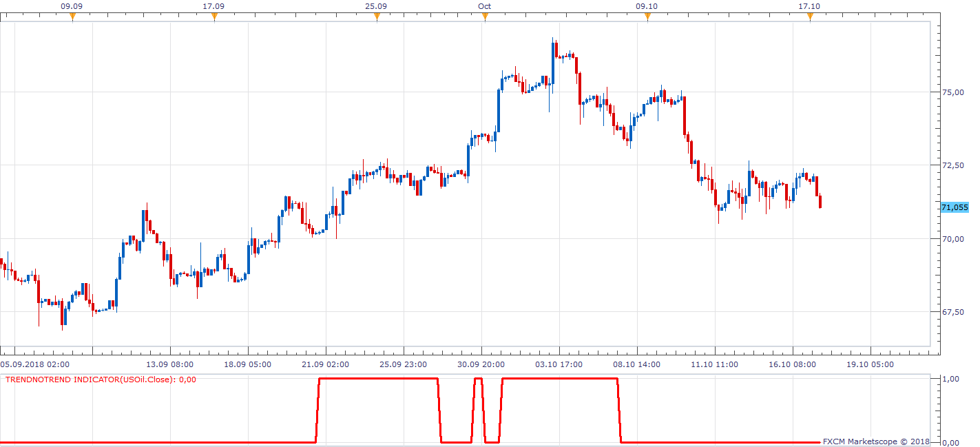Click the 17.10 date marker triangle
The image size is (980, 447).
tap(810, 17)
